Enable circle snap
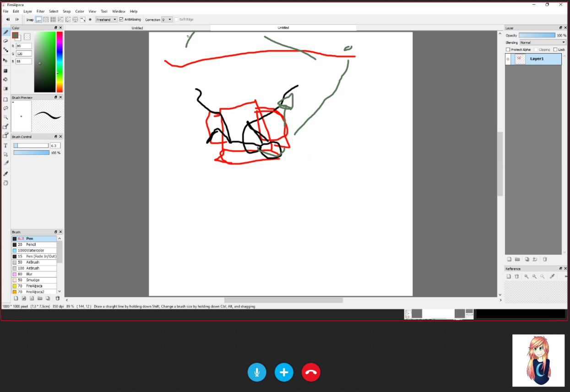The width and height of the screenshot is (570, 392). tap(75, 20)
